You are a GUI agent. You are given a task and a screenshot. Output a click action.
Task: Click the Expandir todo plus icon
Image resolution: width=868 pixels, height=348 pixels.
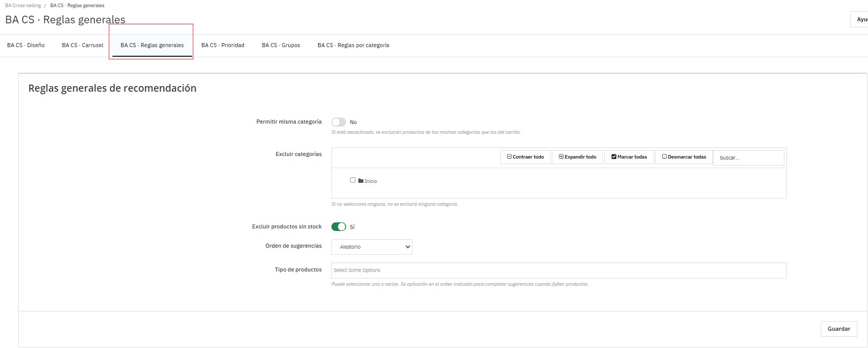[x=561, y=157]
